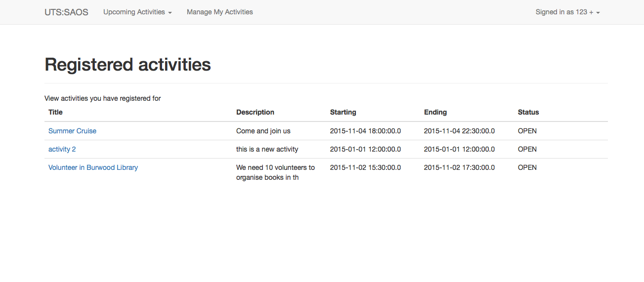Click the Come and join us description

(x=263, y=131)
